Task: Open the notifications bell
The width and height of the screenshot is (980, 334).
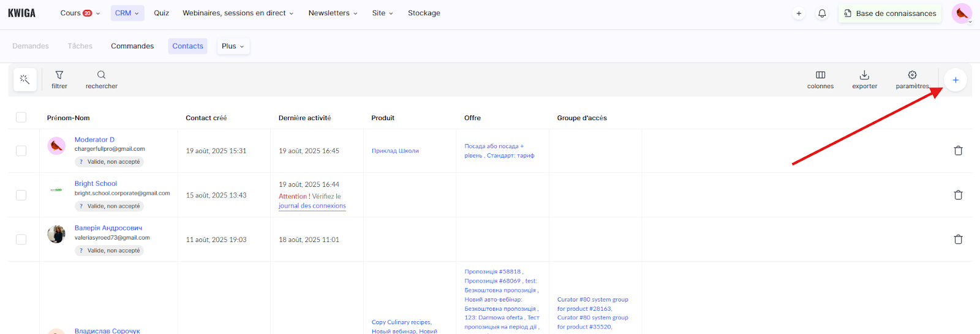Action: point(822,13)
